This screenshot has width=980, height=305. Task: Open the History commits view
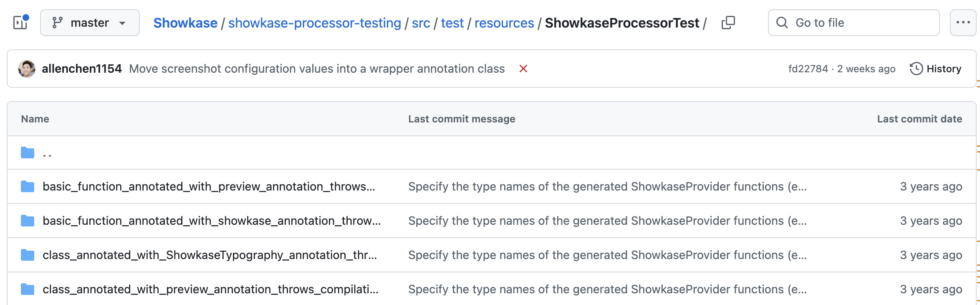936,69
